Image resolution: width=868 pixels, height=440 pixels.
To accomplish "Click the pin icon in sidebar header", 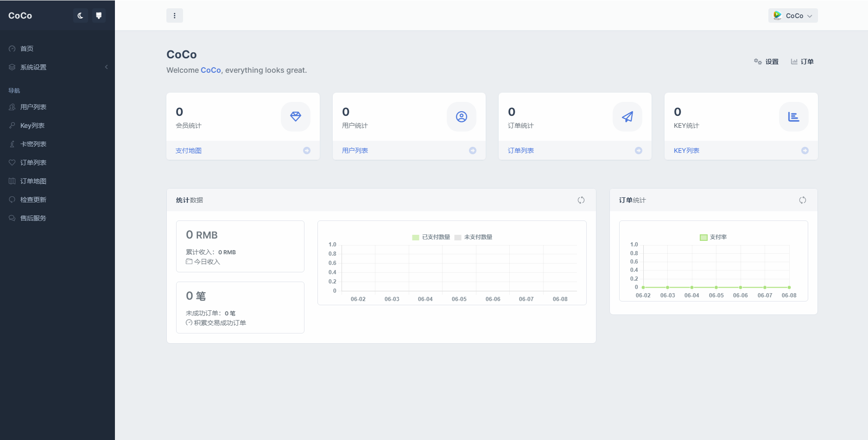I will tap(99, 16).
